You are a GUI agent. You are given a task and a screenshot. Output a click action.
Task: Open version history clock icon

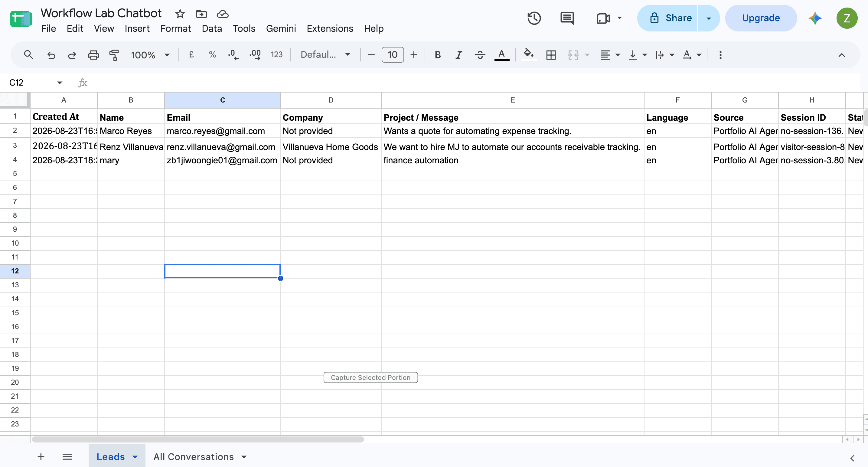click(534, 18)
